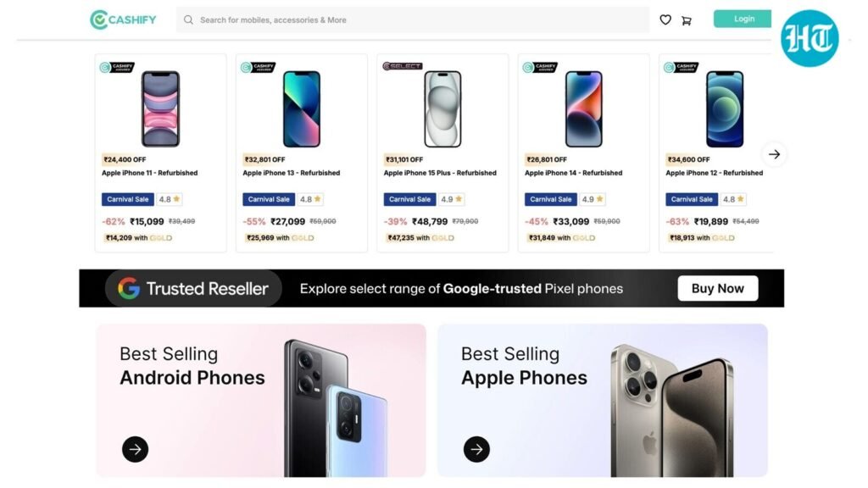
Task: Select the Carnival Sale badge on iPhone 13
Action: (x=268, y=199)
